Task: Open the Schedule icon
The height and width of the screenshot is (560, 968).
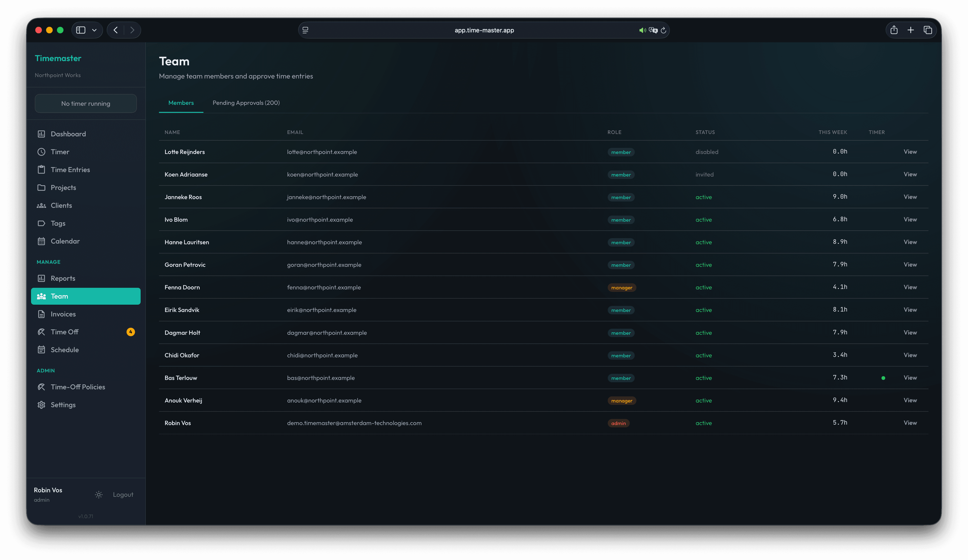Action: tap(41, 350)
